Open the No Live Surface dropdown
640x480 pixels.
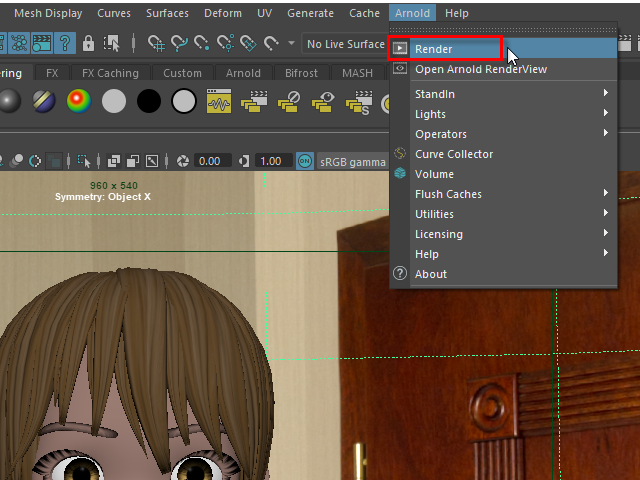click(x=343, y=44)
